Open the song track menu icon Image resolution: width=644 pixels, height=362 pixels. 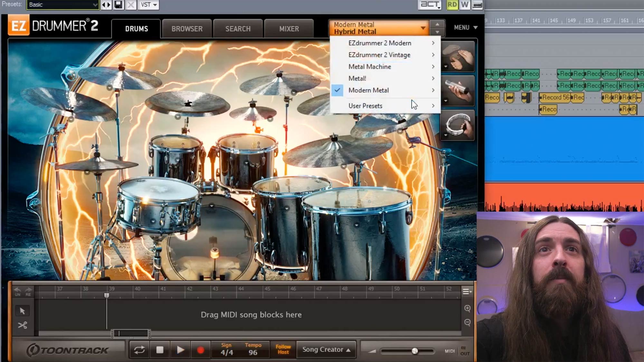(x=467, y=292)
